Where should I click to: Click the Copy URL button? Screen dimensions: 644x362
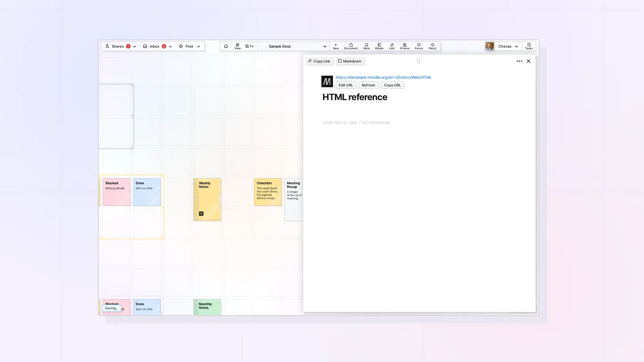(x=392, y=85)
